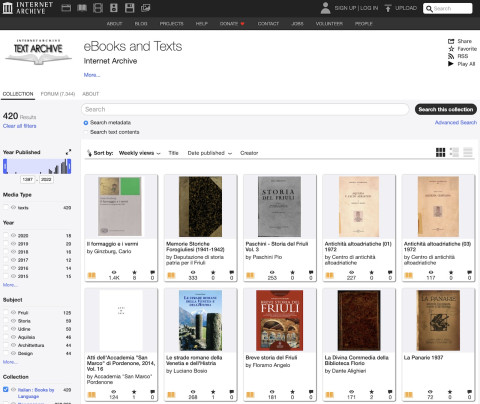
Task: Click the user avatar icon
Action: (325, 8)
